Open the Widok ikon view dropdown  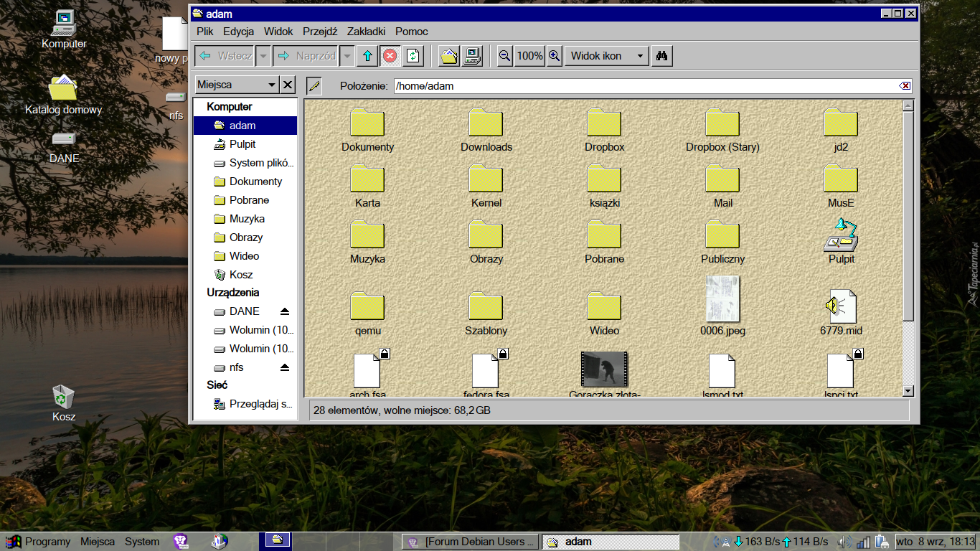pyautogui.click(x=606, y=56)
